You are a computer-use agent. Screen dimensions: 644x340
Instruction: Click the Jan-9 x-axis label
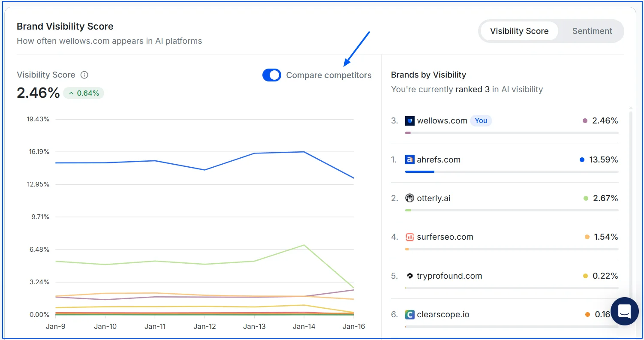pos(56,326)
